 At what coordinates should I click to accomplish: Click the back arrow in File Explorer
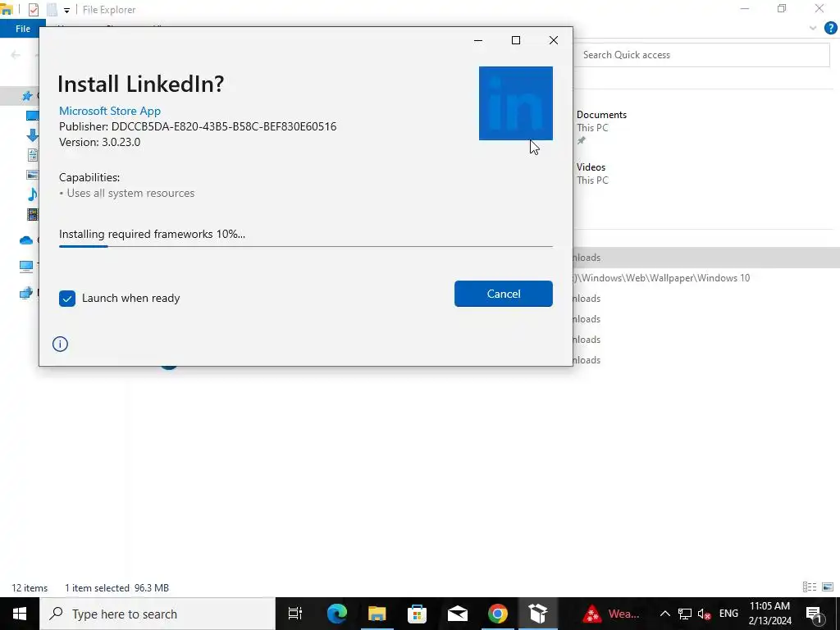point(16,55)
